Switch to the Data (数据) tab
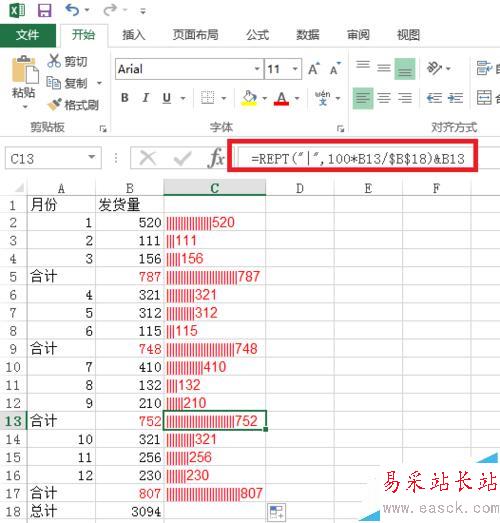The image size is (500, 523). click(308, 35)
